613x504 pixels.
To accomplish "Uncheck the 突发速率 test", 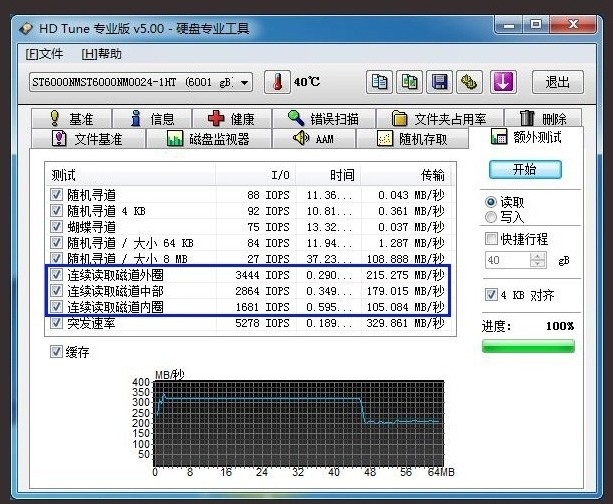I will 56,323.
